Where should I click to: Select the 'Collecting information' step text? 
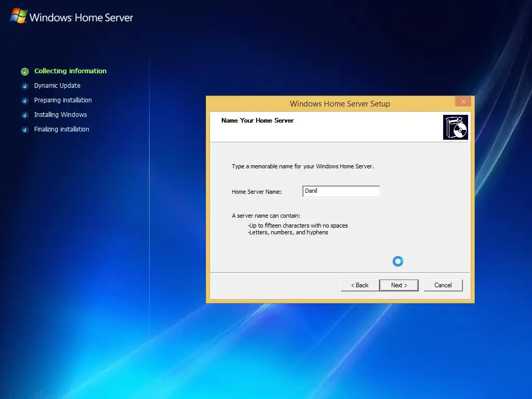coord(71,71)
